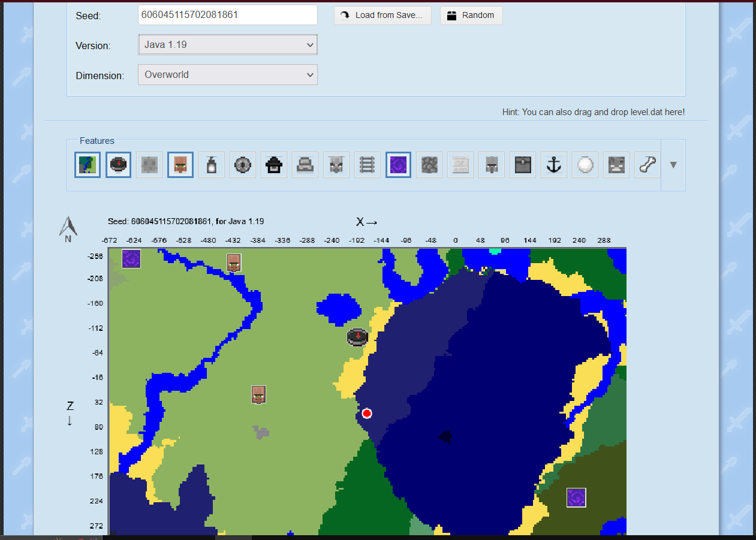Click into the Seed input field
Viewport: 756px width, 540px height.
tap(227, 15)
